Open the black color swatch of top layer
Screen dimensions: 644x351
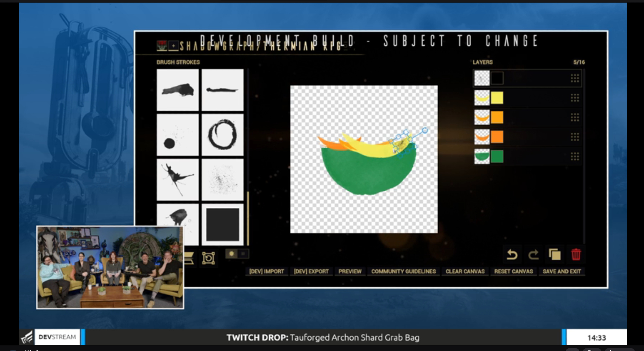pyautogui.click(x=497, y=78)
